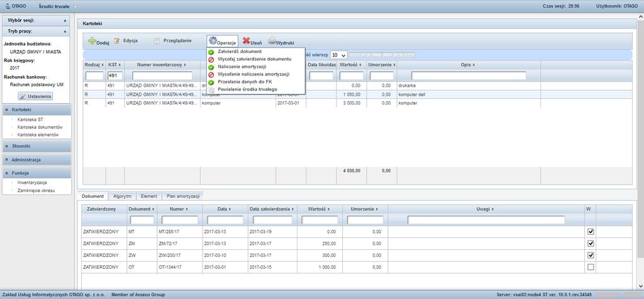The image size is (644, 299).
Task: Collapse the Kartoteki sidebar section
Action: (x=36, y=110)
